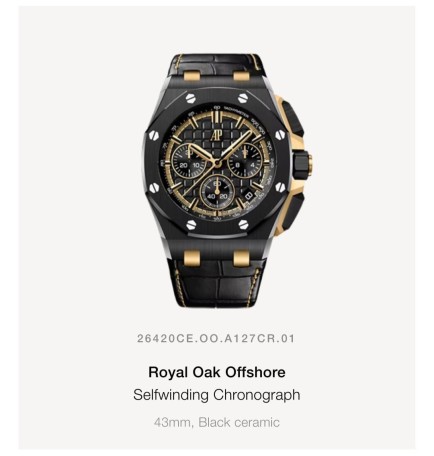
Task: Click the upper chronograph pusher
Action: pos(291,116)
